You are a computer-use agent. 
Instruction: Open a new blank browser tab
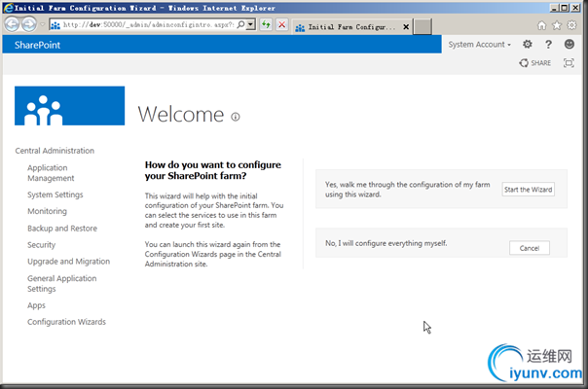click(x=423, y=26)
